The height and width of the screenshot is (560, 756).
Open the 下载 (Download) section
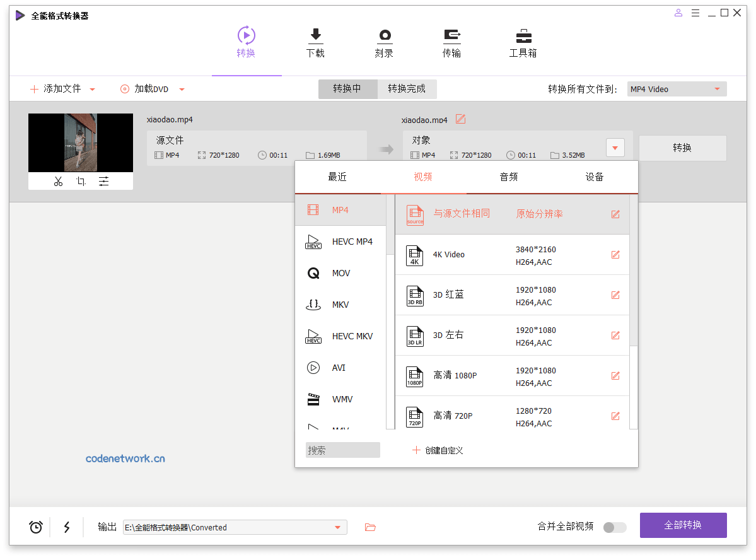click(315, 42)
